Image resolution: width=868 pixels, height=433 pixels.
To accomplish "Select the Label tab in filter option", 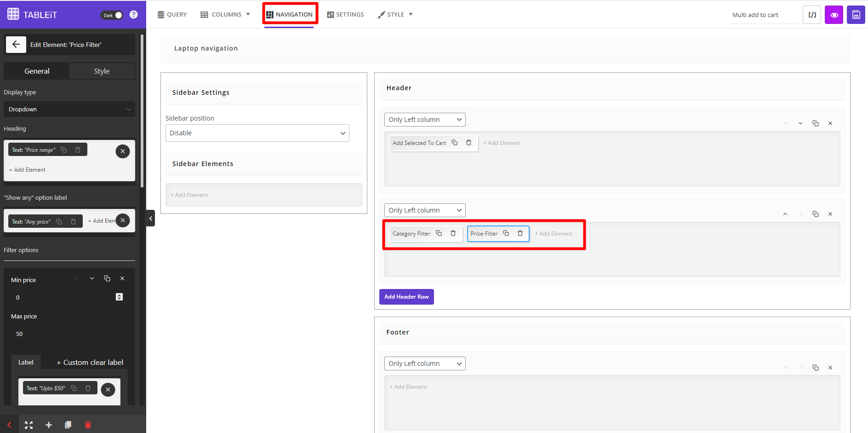I will coord(26,363).
